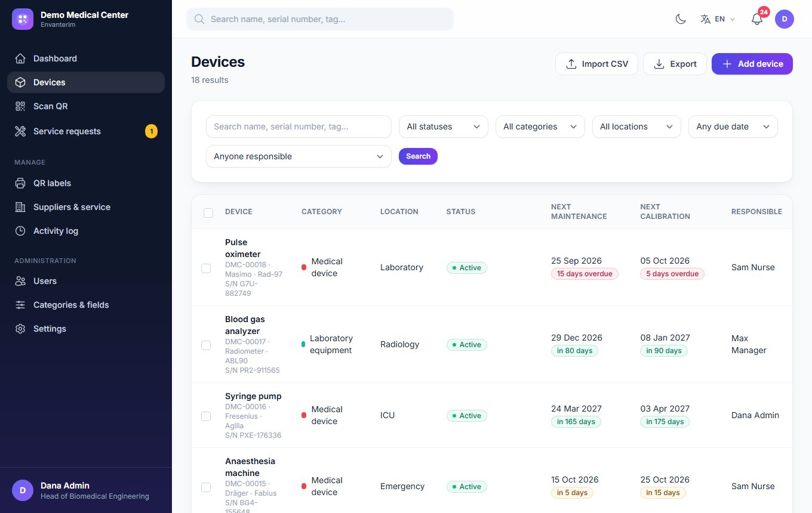Click the QR labels printer icon

pos(20,183)
